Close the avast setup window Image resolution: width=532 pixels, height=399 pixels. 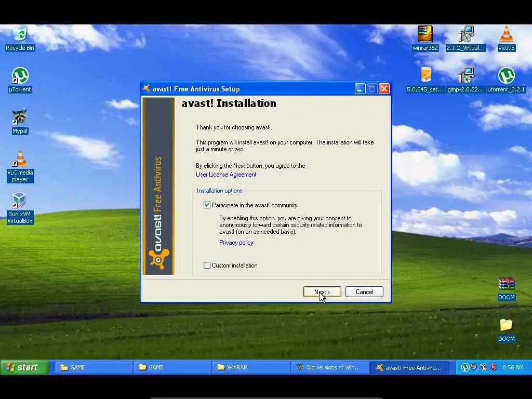[x=384, y=89]
